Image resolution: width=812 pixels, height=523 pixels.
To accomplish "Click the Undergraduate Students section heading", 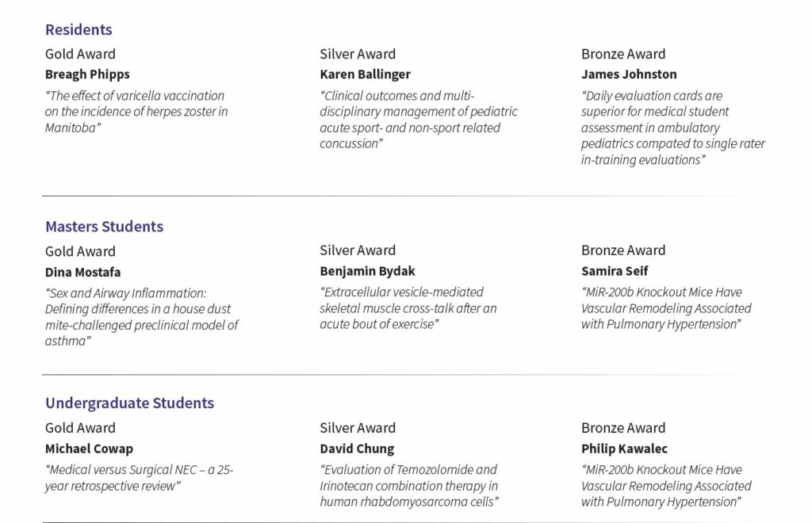I will [129, 403].
